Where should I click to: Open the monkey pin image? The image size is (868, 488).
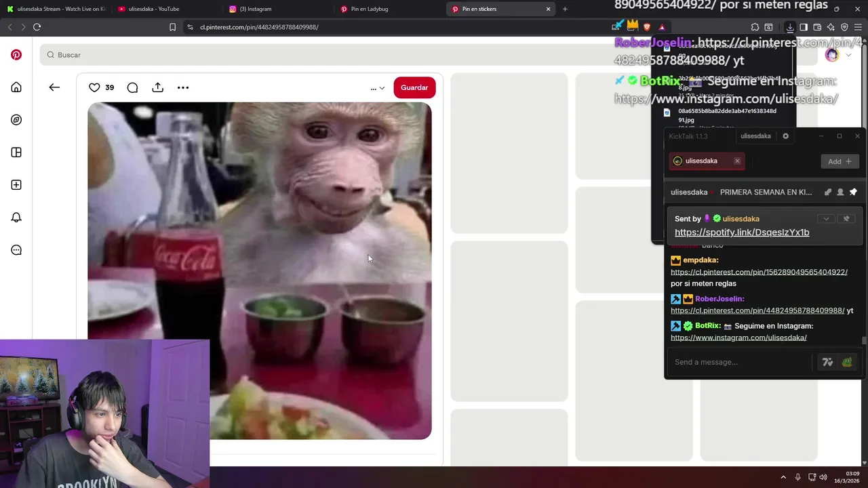pos(260,270)
